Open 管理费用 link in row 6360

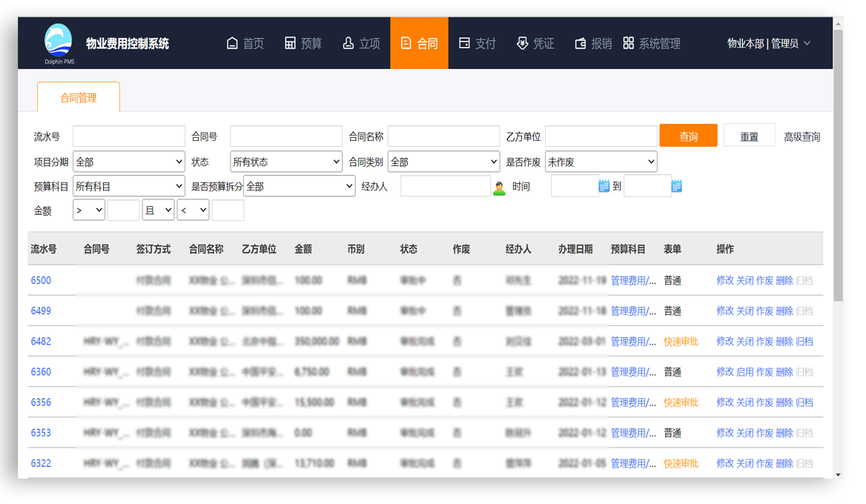(x=633, y=371)
